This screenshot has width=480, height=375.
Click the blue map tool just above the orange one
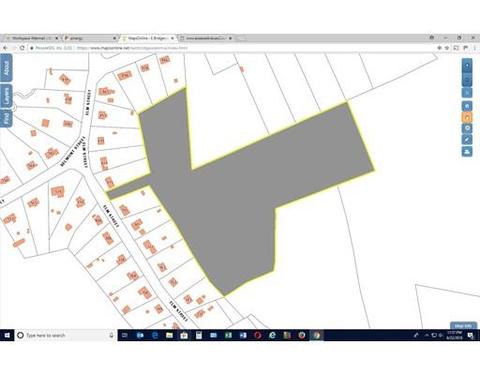pos(467,106)
